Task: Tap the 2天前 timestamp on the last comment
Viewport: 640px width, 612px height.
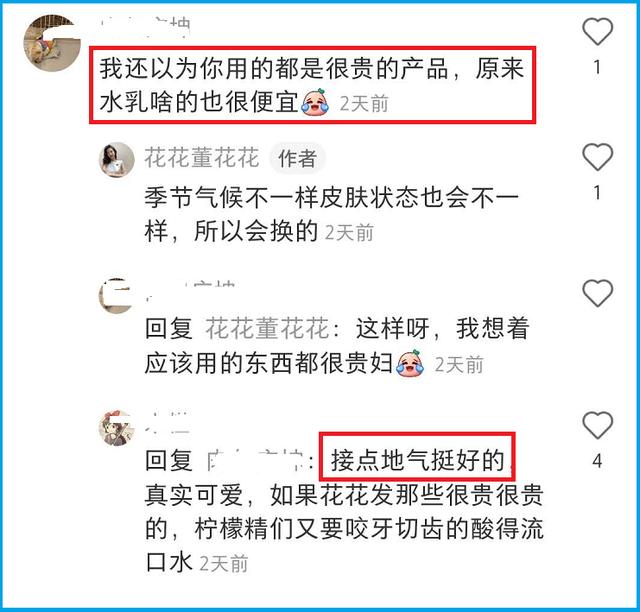Action: point(224,564)
